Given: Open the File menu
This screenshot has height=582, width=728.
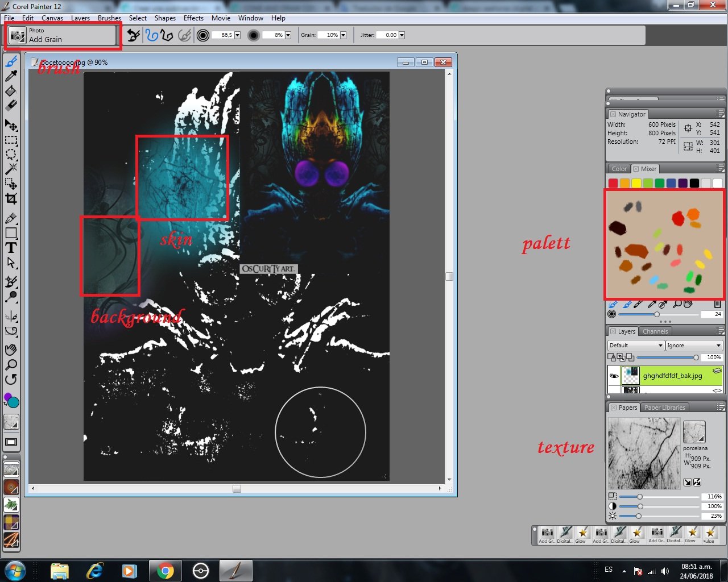Looking at the screenshot, I should tap(9, 18).
